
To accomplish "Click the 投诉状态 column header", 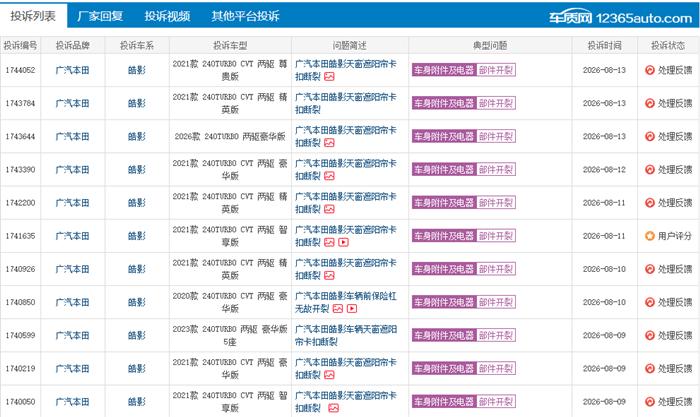I will pyautogui.click(x=668, y=46).
